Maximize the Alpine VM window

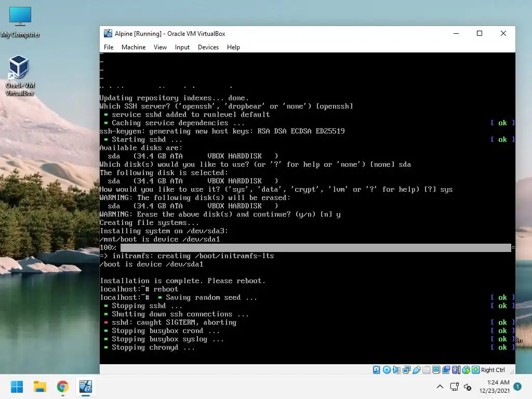click(480, 33)
